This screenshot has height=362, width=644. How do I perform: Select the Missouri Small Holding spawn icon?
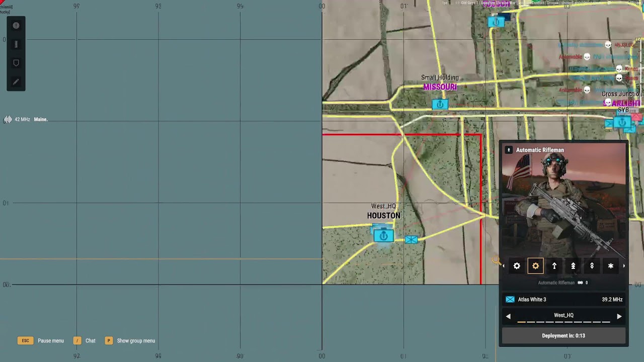440,105
